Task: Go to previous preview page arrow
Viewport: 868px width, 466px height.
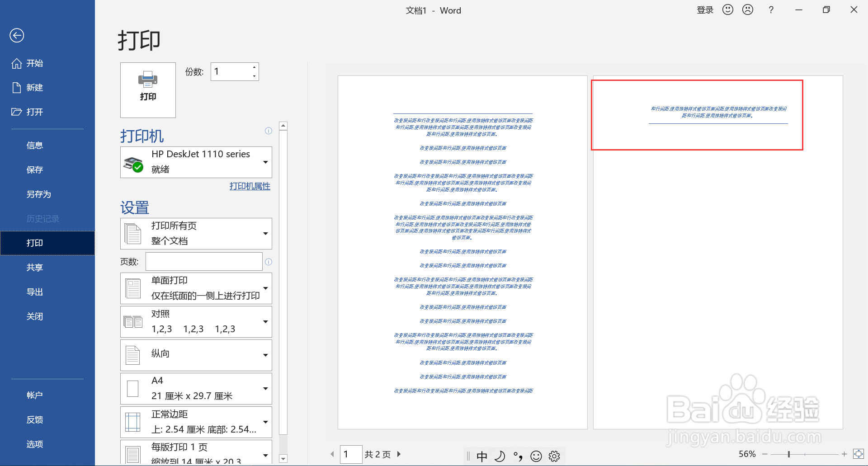Action: click(x=332, y=454)
